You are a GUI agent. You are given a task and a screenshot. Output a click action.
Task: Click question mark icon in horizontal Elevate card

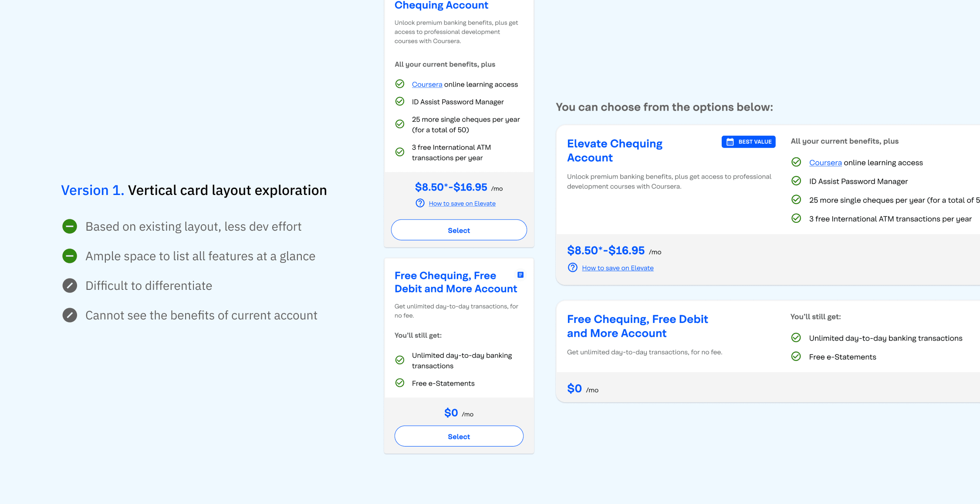pyautogui.click(x=573, y=268)
